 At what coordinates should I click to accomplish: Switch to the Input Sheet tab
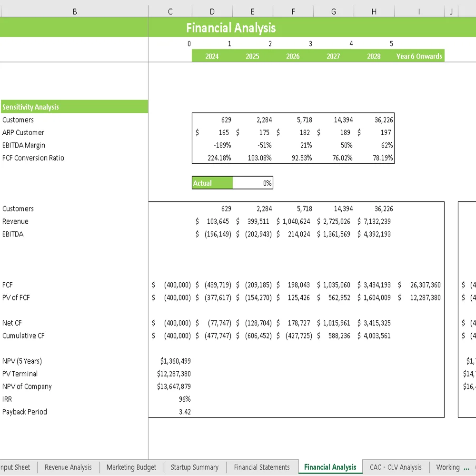pyautogui.click(x=15, y=467)
